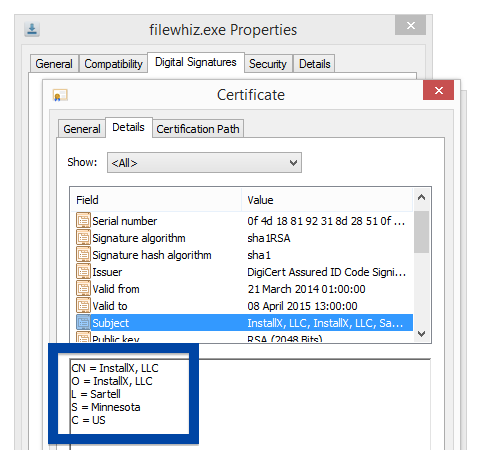This screenshot has height=450, width=483.
Task: Click the 08 April 2015 13:00:00 value
Action: click(302, 306)
